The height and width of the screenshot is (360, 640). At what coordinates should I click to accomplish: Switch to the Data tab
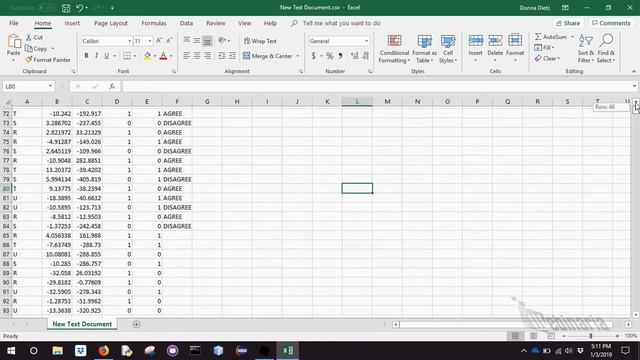point(186,23)
